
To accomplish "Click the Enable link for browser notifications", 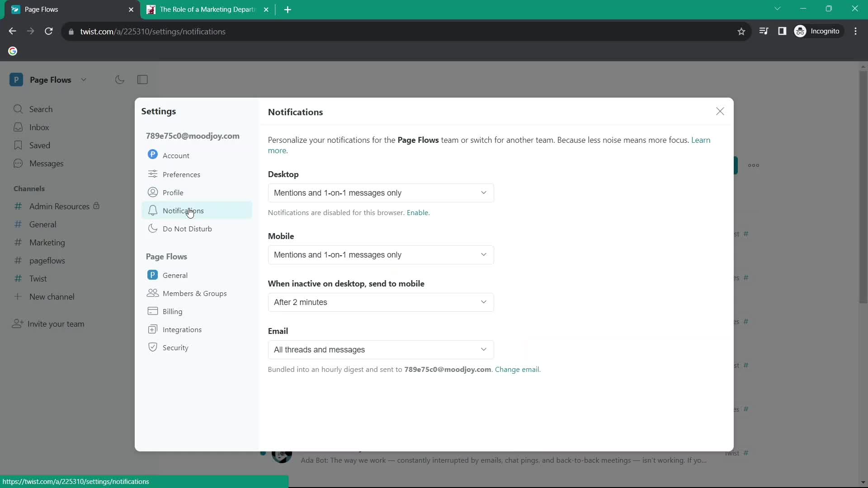I will point(418,212).
